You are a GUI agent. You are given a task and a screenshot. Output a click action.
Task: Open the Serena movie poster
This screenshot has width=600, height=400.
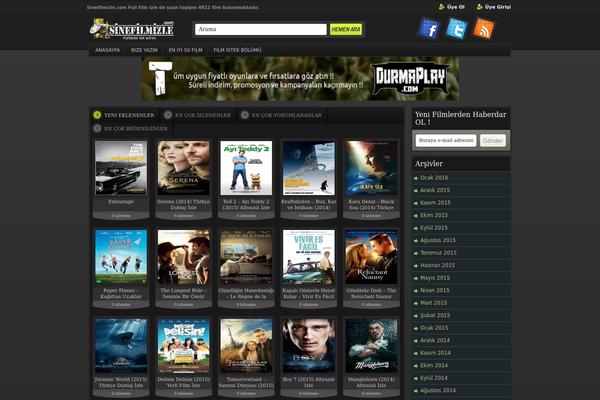[x=184, y=168]
